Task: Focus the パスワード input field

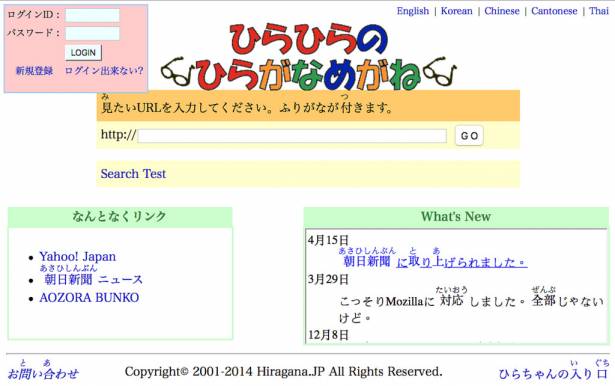Action: (x=92, y=33)
